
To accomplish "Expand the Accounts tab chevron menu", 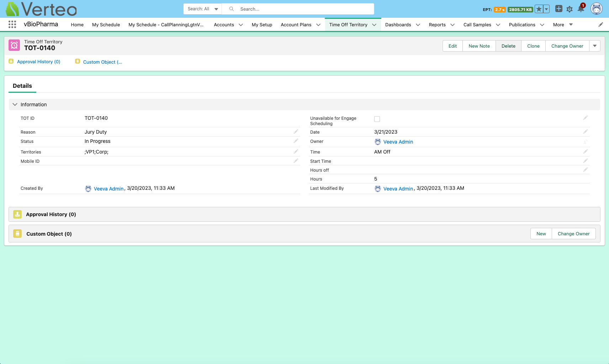I will click(241, 25).
